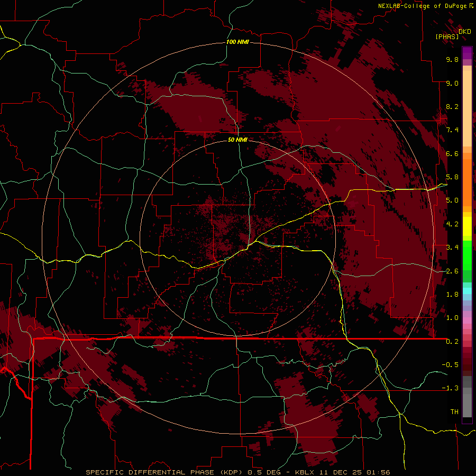Click the DKD units label above the scale
The image size is (476, 476).
(465, 31)
